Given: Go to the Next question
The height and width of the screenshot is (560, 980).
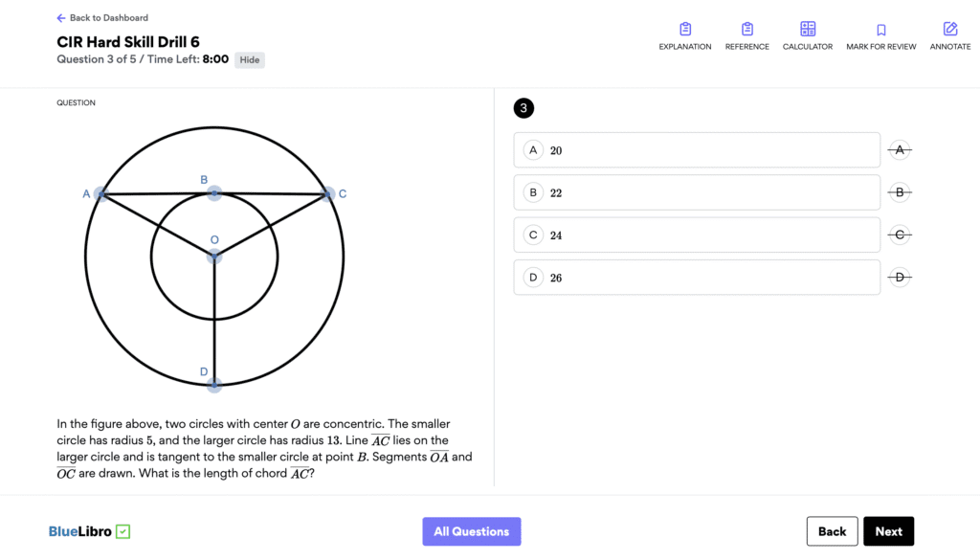Looking at the screenshot, I should (x=888, y=531).
